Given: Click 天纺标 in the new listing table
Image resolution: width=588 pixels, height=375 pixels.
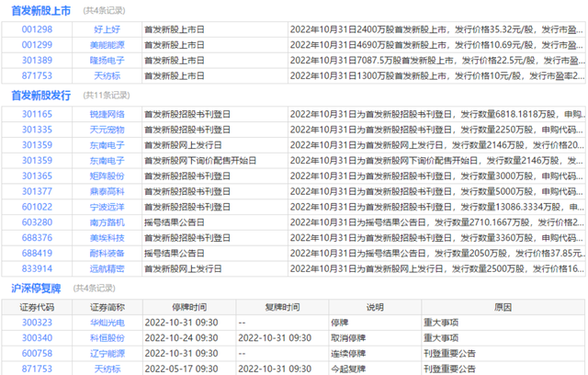Looking at the screenshot, I should 107,75.
